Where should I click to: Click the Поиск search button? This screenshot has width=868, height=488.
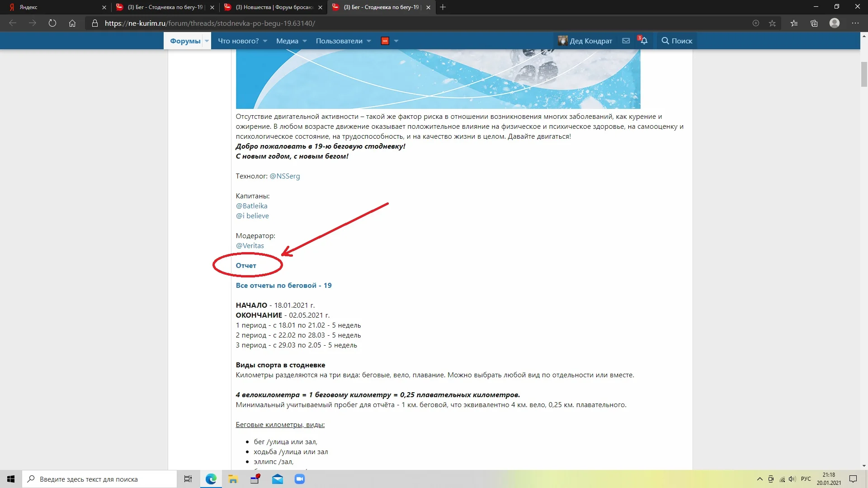[677, 41]
